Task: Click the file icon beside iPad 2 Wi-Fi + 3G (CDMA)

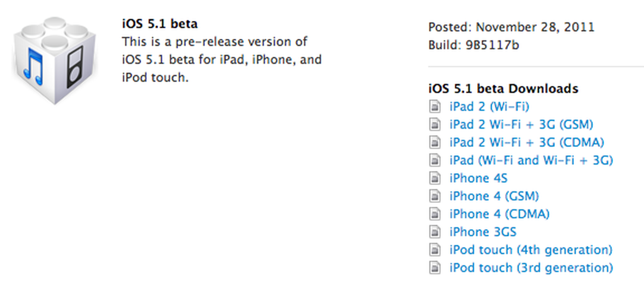Action: click(436, 142)
